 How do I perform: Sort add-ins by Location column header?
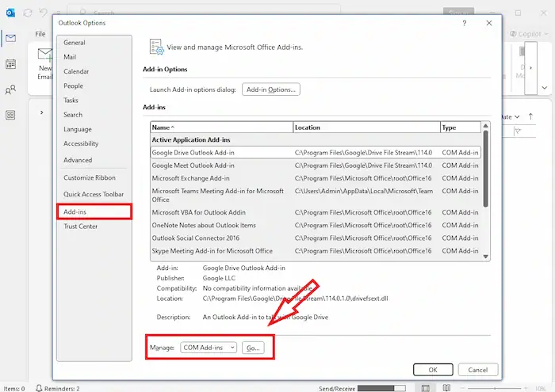pyautogui.click(x=366, y=127)
